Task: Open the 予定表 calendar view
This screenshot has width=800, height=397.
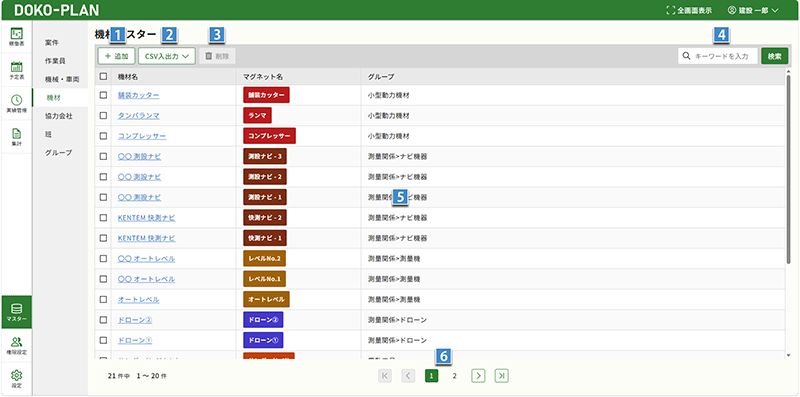Action: [17, 70]
